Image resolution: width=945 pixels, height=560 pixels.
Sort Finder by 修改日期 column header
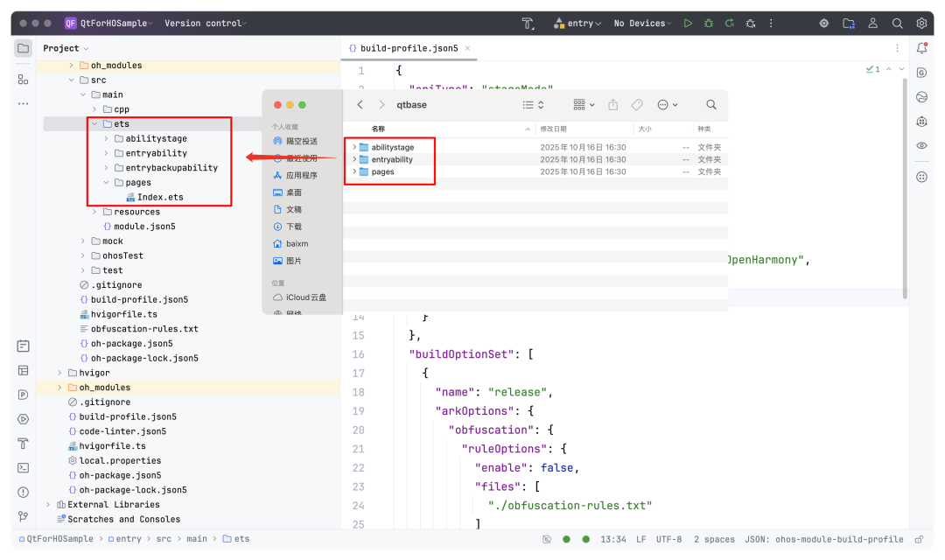click(553, 129)
